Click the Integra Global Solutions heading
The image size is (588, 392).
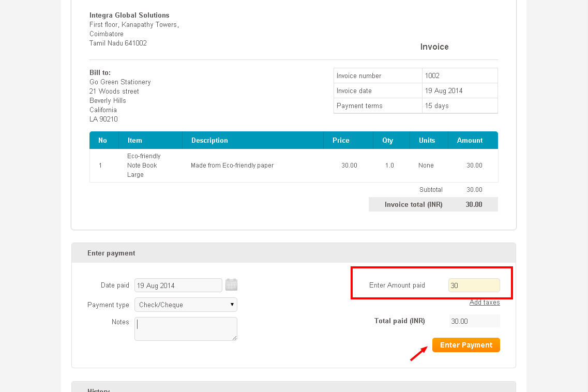pos(129,15)
